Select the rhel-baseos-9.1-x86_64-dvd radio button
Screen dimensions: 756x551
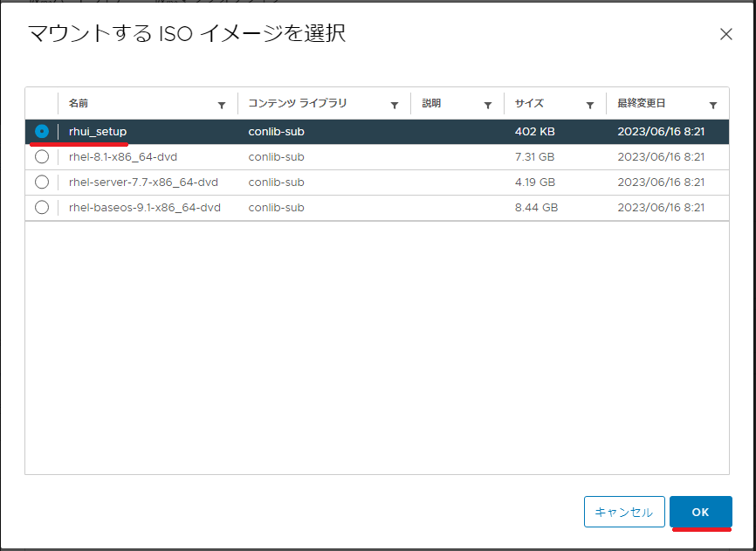pyautogui.click(x=42, y=207)
